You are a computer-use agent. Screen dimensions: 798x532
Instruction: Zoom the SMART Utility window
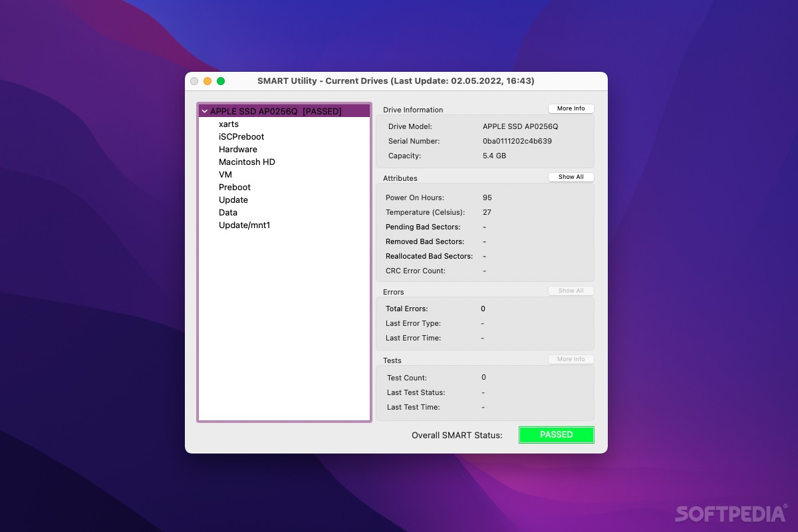(x=221, y=81)
